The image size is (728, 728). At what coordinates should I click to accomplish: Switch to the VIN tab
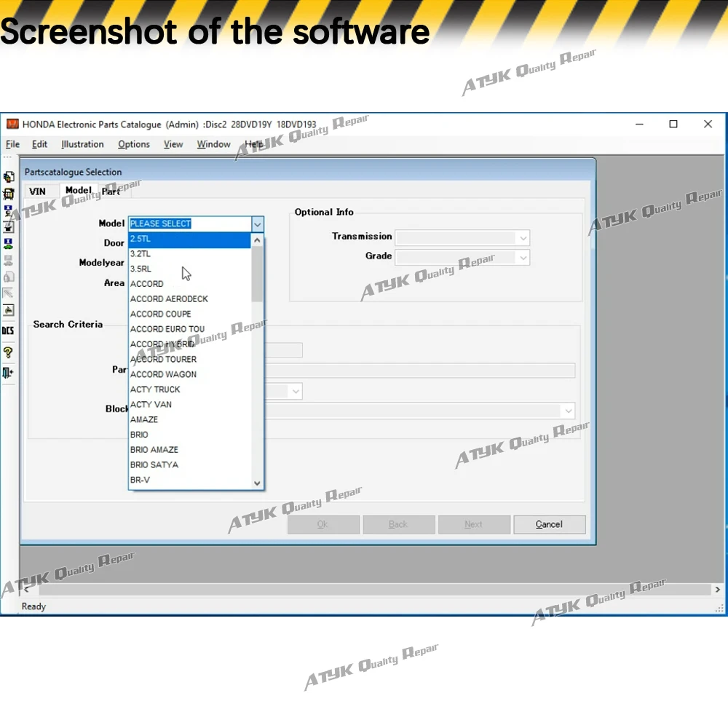click(38, 191)
